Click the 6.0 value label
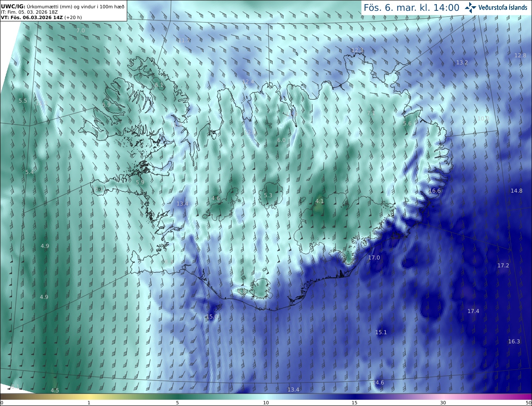532x406 pixels. [281, 140]
